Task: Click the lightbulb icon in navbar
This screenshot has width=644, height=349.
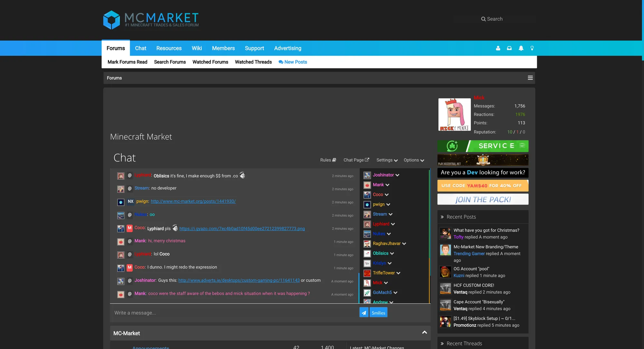Action: click(532, 48)
